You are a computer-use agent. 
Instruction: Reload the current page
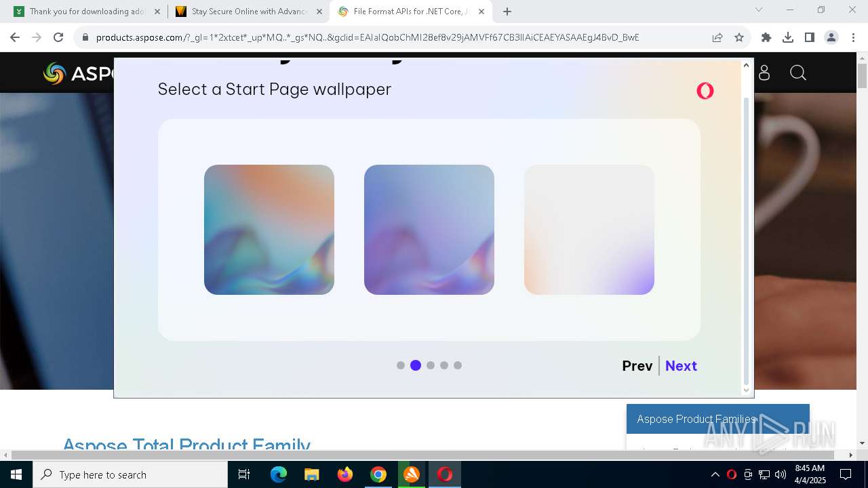pos(58,37)
